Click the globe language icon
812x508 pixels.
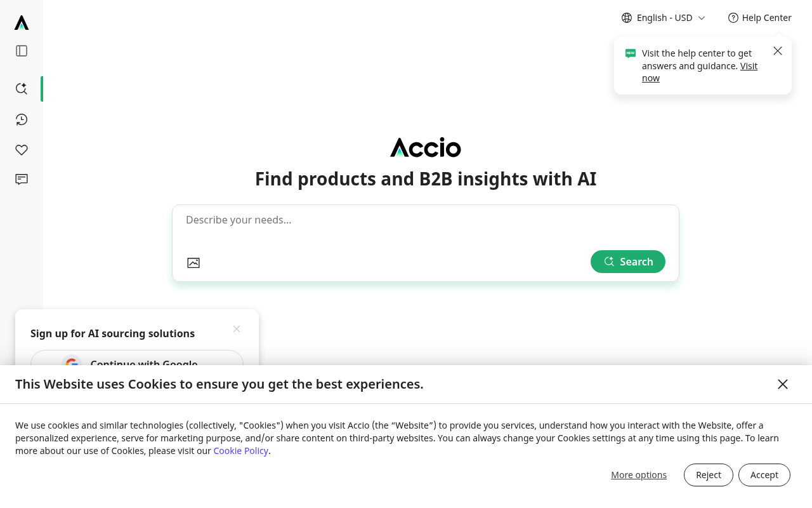pyautogui.click(x=625, y=17)
